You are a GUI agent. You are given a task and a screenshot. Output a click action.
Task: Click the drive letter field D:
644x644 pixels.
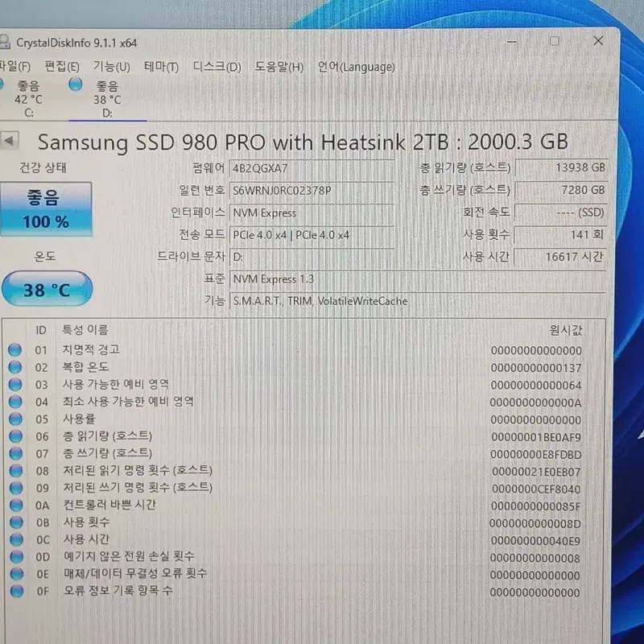[x=312, y=257]
